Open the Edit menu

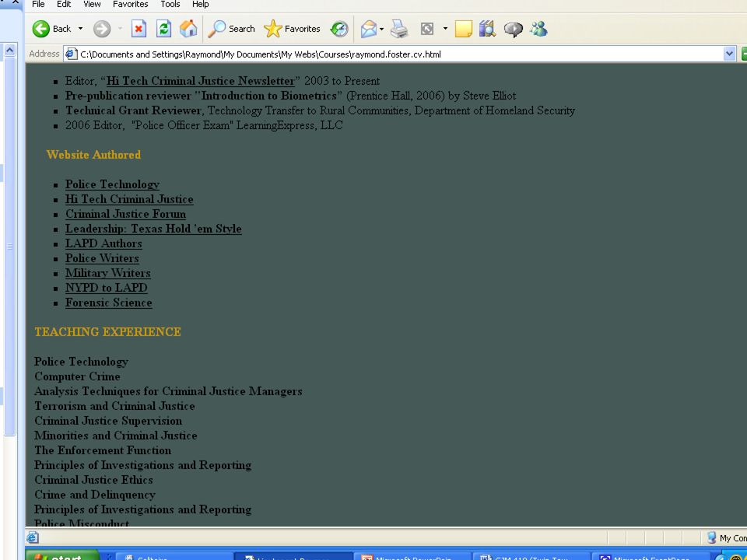(x=64, y=5)
